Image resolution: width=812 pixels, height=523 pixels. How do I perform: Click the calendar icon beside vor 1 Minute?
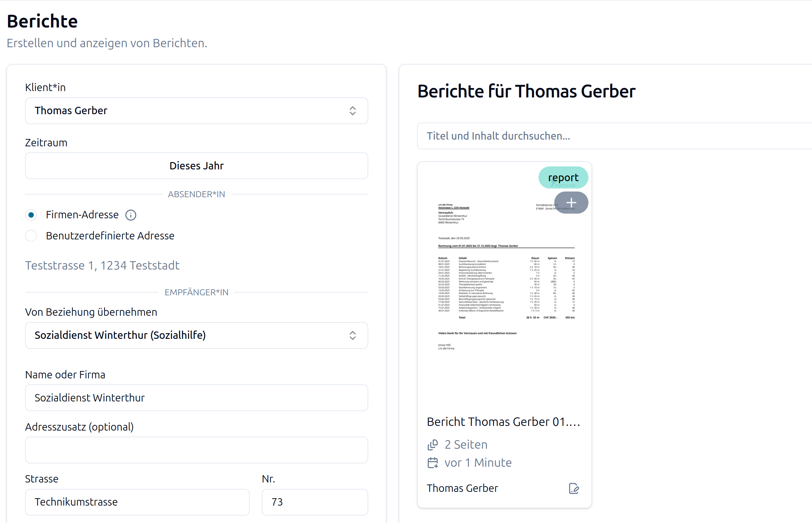(432, 462)
